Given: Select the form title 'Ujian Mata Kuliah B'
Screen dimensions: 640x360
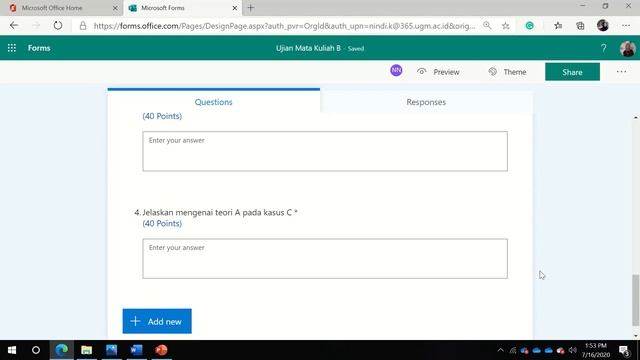Looking at the screenshot, I should (308, 48).
